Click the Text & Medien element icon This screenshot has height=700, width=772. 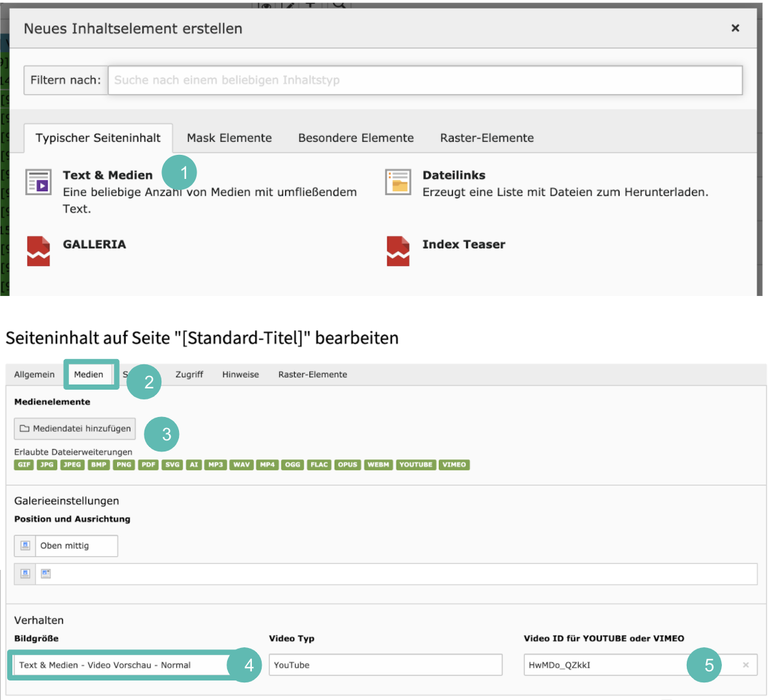click(x=38, y=182)
